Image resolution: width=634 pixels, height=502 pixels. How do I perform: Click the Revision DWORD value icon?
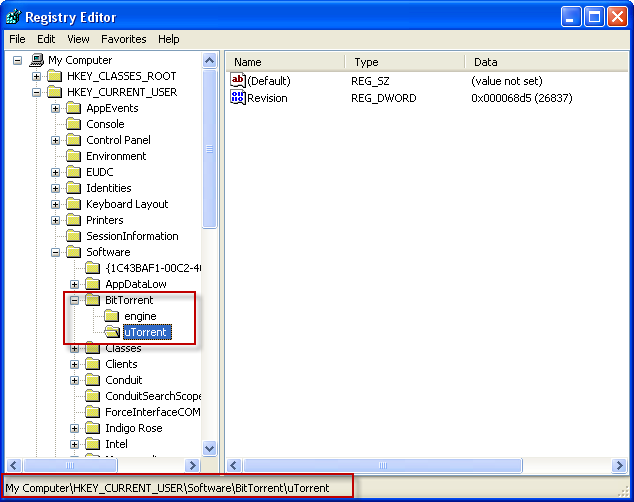[238, 97]
